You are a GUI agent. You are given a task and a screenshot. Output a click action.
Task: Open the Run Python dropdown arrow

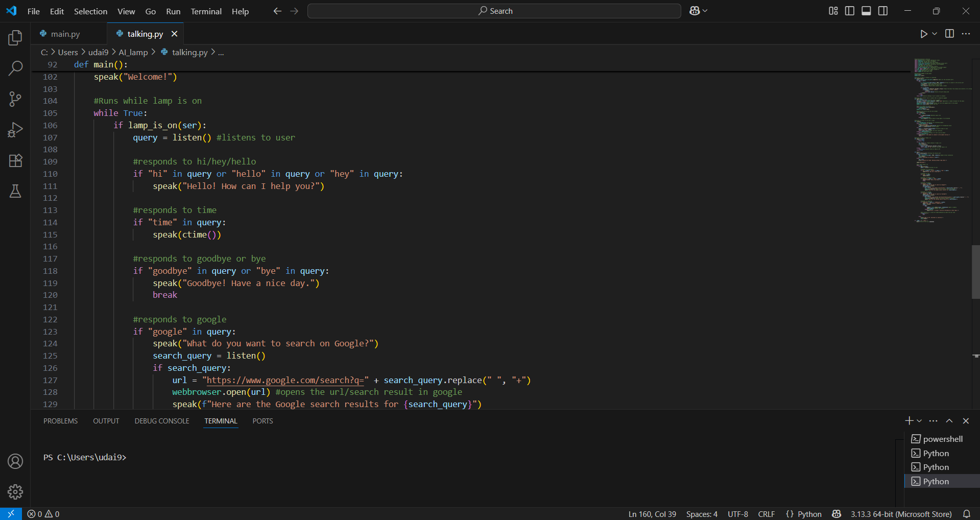coord(935,34)
